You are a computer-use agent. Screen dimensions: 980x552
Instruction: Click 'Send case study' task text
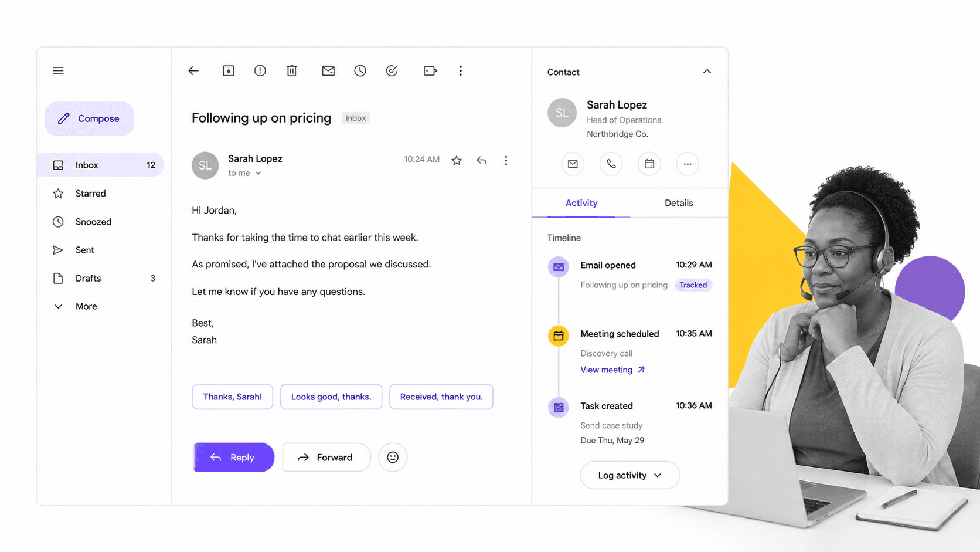(x=611, y=426)
